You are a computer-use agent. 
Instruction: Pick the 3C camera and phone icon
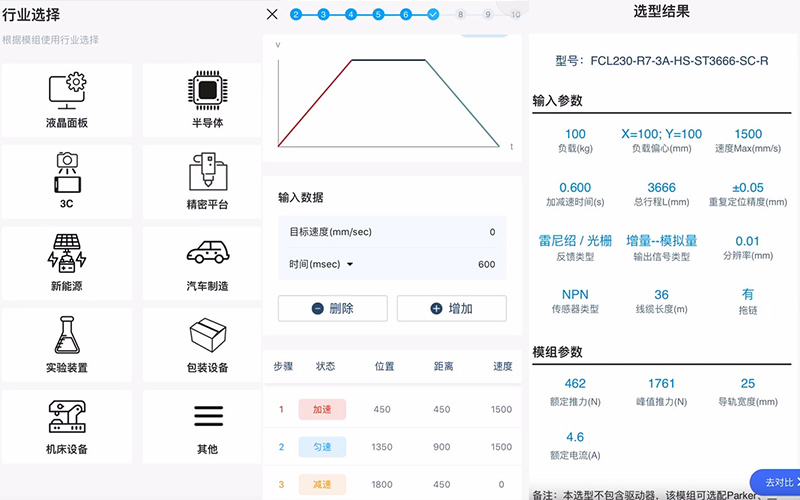pos(67,172)
